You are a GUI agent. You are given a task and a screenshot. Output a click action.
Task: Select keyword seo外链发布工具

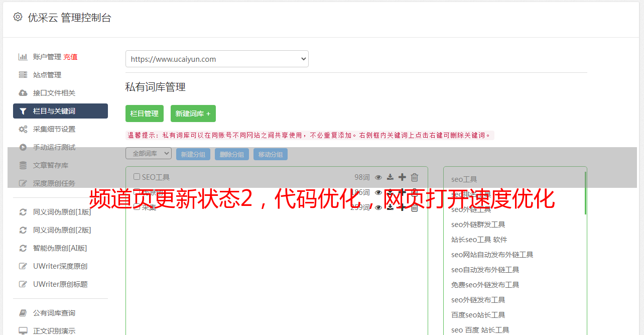(x=478, y=300)
